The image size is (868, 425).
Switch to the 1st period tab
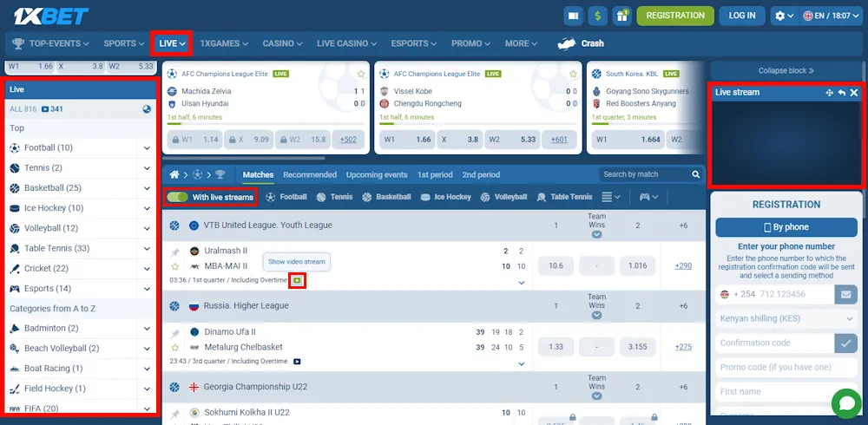(x=435, y=174)
